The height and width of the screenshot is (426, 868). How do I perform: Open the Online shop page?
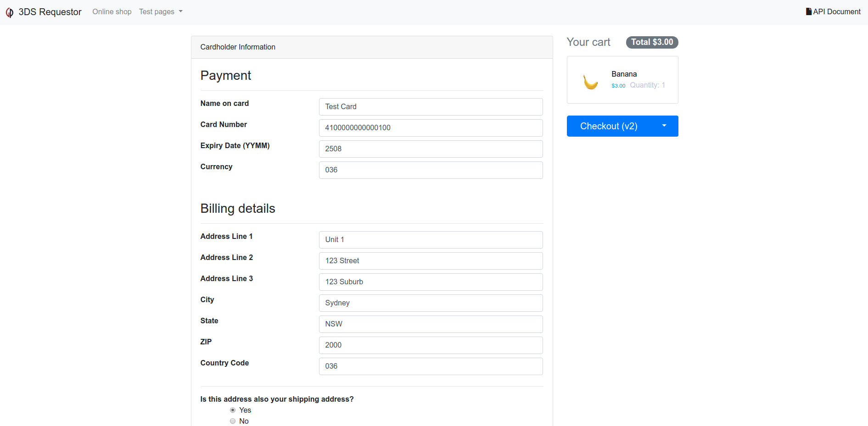click(112, 11)
